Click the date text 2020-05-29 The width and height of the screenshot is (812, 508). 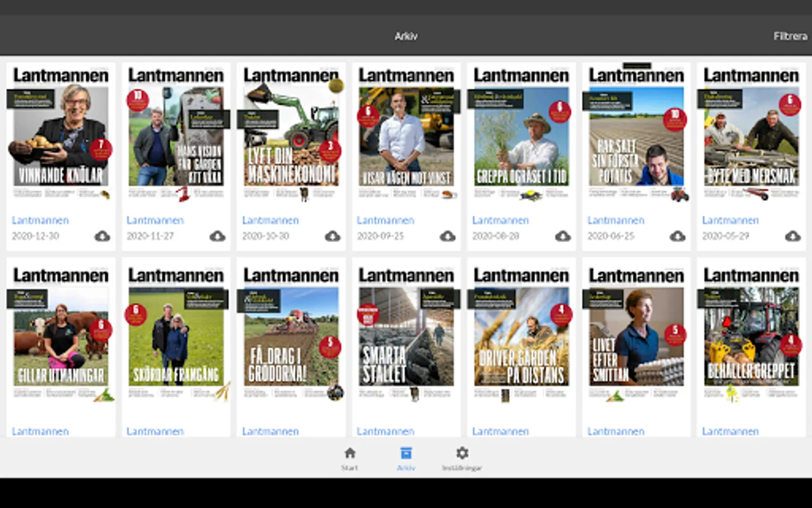point(725,236)
